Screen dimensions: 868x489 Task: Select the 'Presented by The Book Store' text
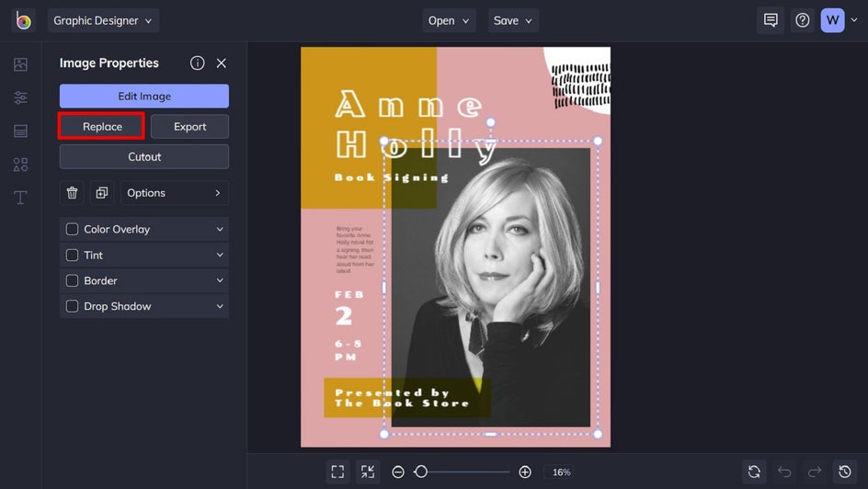pos(402,398)
